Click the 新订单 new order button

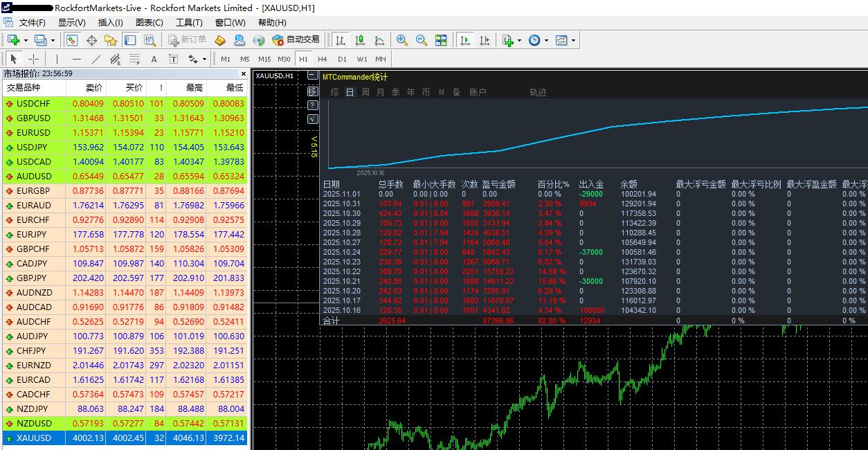188,40
